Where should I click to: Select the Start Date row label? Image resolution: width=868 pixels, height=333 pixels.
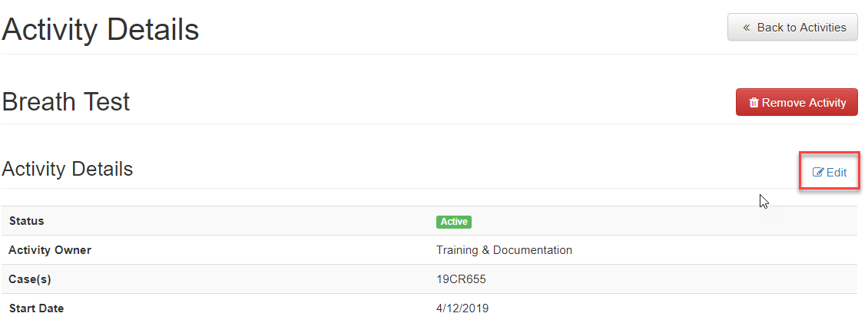pos(36,308)
